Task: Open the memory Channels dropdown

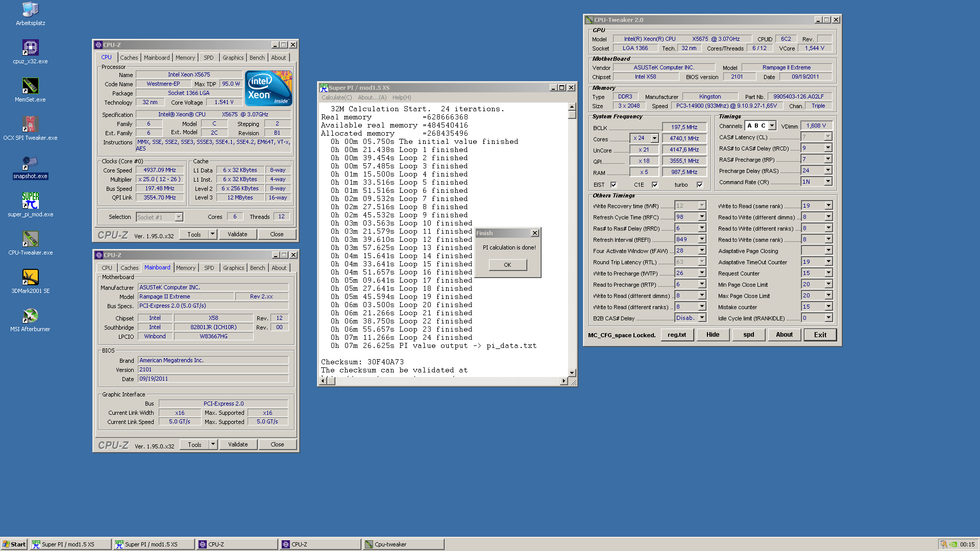Action: 772,126
